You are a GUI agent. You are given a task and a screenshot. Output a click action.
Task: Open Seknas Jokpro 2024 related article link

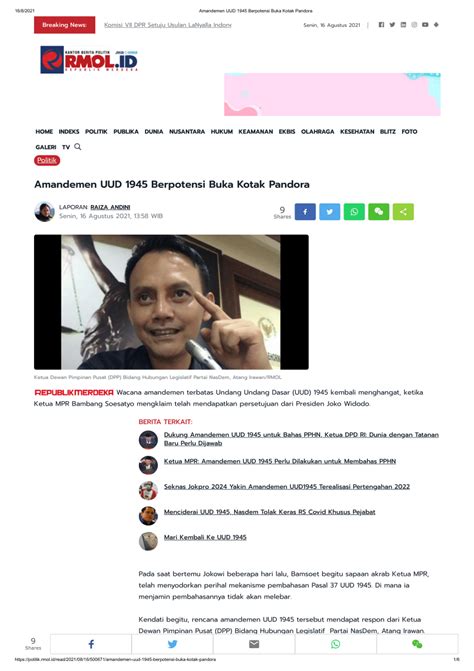click(287, 487)
